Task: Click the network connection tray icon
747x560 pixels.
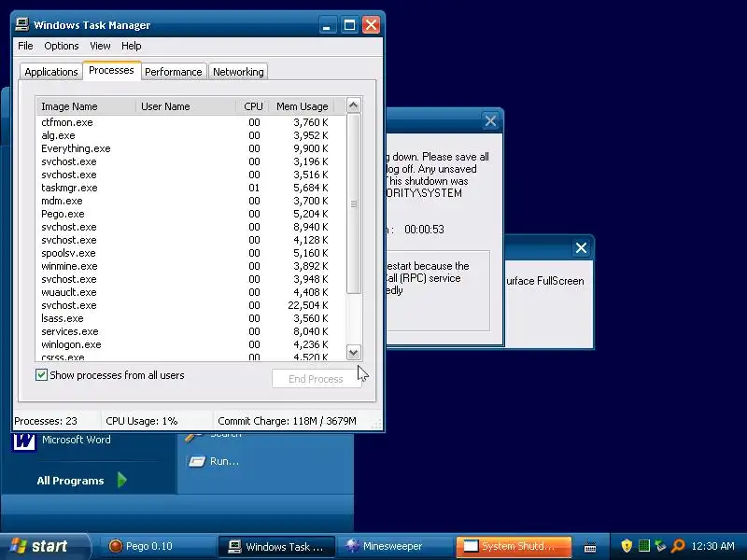Action: point(660,546)
